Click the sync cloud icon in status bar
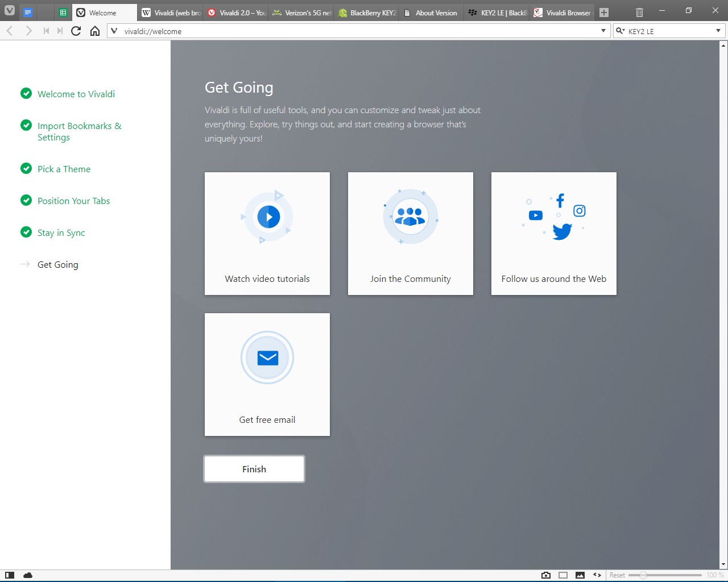 27,575
